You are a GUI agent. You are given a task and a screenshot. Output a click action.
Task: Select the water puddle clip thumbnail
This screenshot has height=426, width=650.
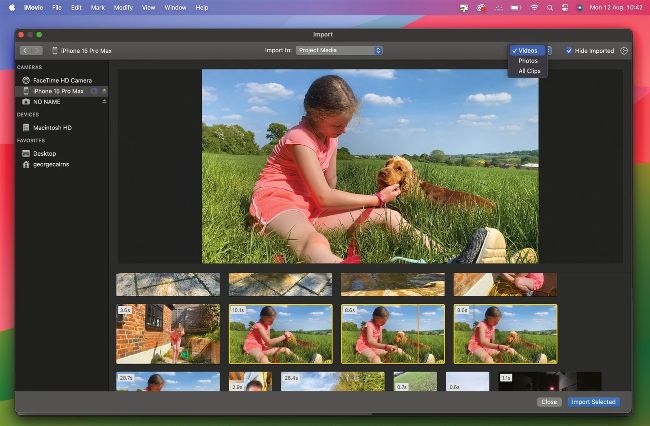click(x=393, y=284)
